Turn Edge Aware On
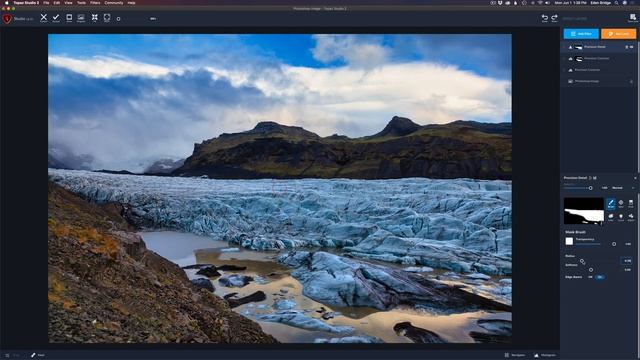The height and width of the screenshot is (360, 640). (600, 277)
